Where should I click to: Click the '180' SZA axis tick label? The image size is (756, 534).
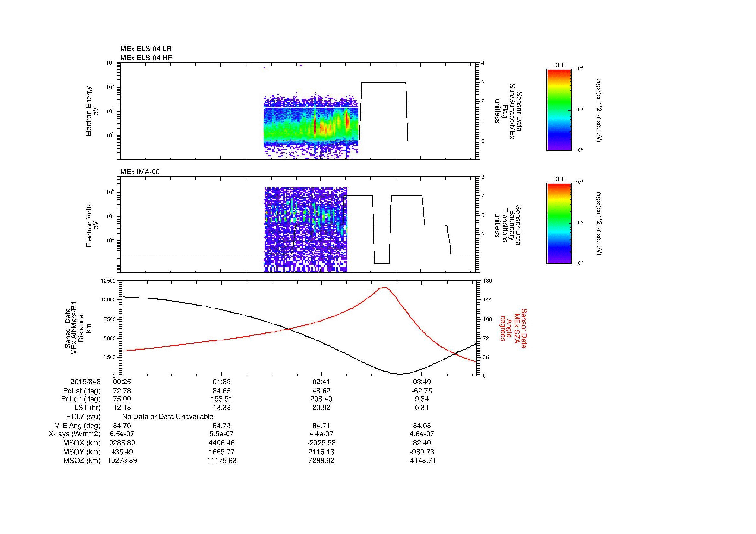[x=488, y=281]
